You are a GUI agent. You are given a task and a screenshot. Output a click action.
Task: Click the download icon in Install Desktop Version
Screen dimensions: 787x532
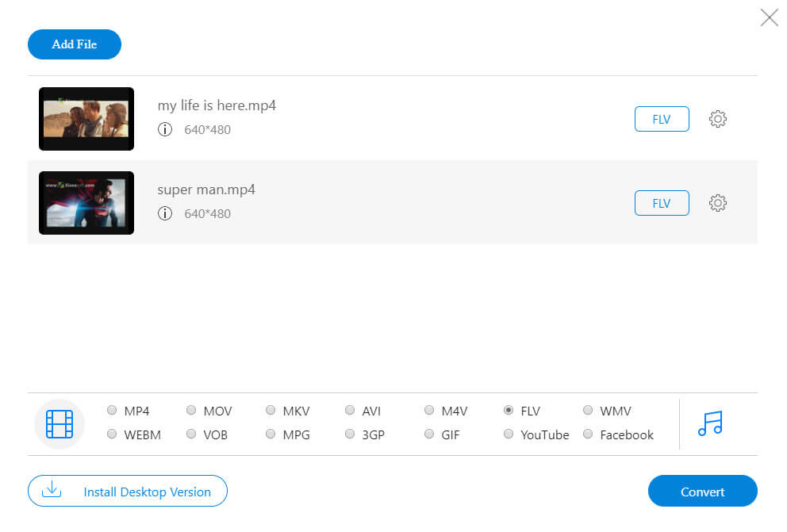52,490
